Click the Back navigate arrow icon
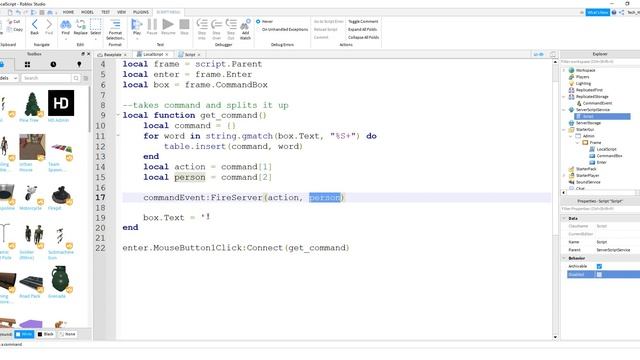640x360 pixels. coord(35,24)
